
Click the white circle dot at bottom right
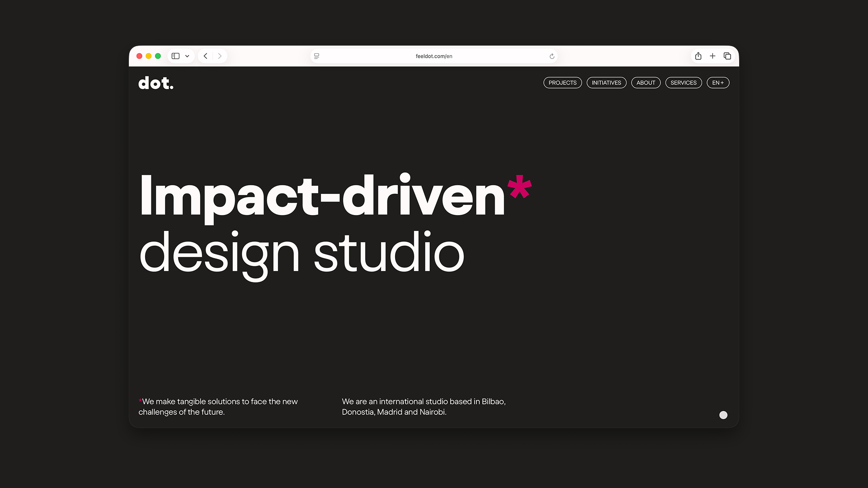[x=723, y=415]
